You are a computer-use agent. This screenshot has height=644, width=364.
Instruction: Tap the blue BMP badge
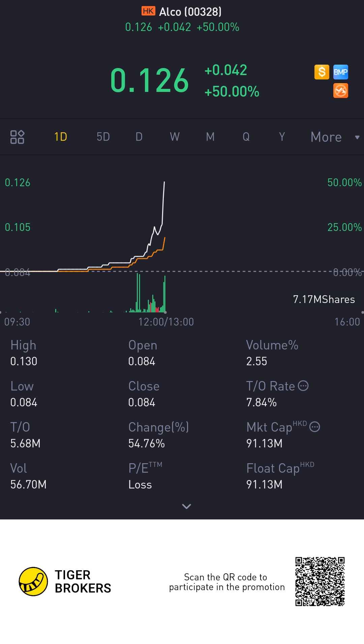click(x=341, y=72)
